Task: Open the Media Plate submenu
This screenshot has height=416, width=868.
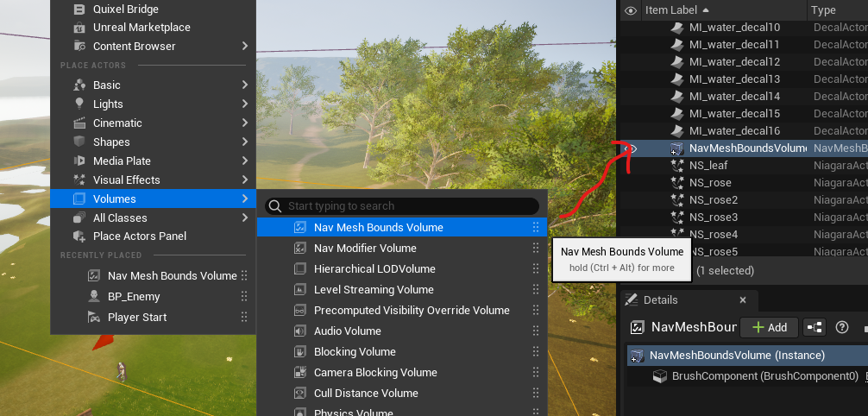Action: tap(153, 161)
